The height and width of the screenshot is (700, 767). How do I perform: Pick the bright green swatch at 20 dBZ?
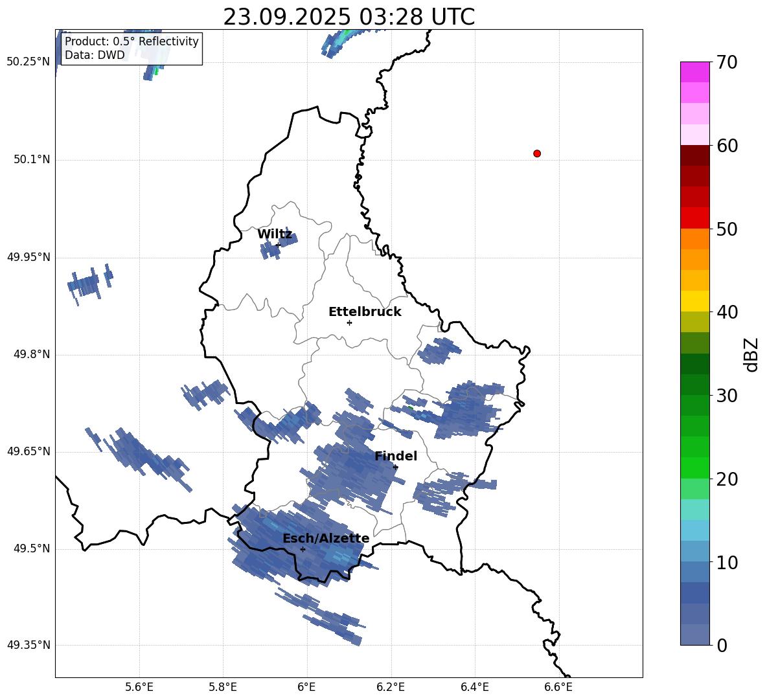[x=694, y=468]
